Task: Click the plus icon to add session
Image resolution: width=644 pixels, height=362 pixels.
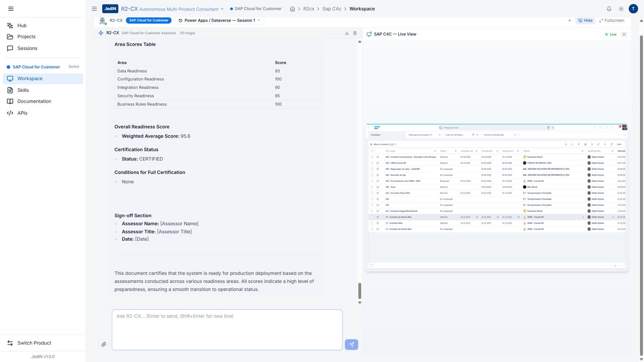Action: pyautogui.click(x=569, y=20)
